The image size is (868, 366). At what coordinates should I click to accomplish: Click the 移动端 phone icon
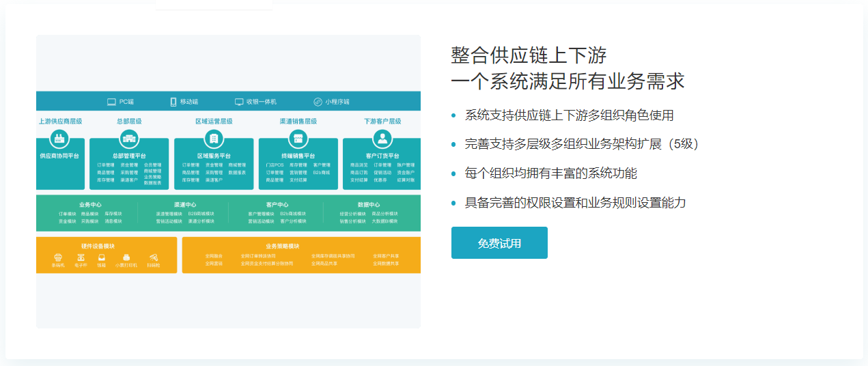click(173, 102)
